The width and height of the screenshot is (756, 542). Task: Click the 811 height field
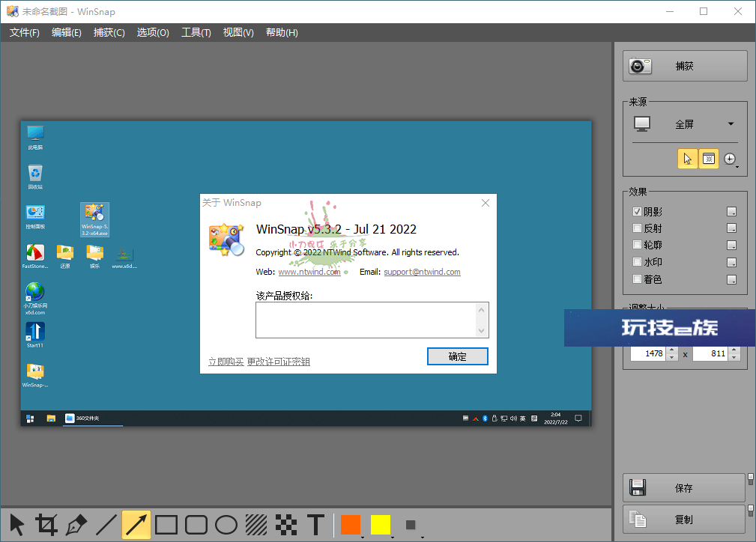coord(711,353)
